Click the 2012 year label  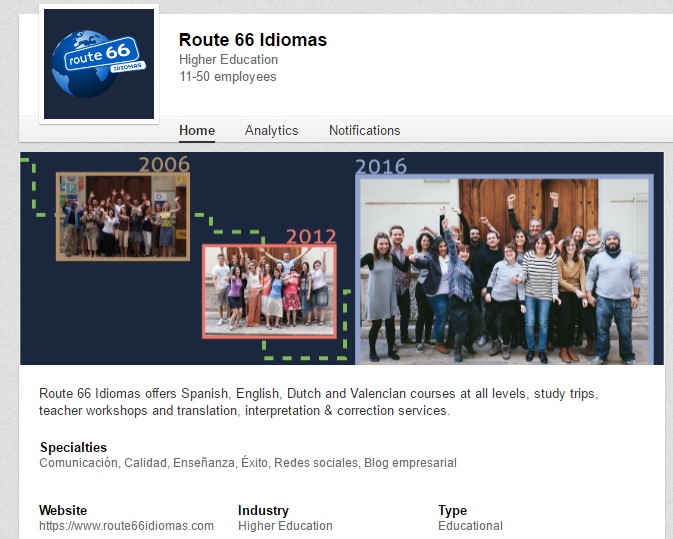pos(311,236)
